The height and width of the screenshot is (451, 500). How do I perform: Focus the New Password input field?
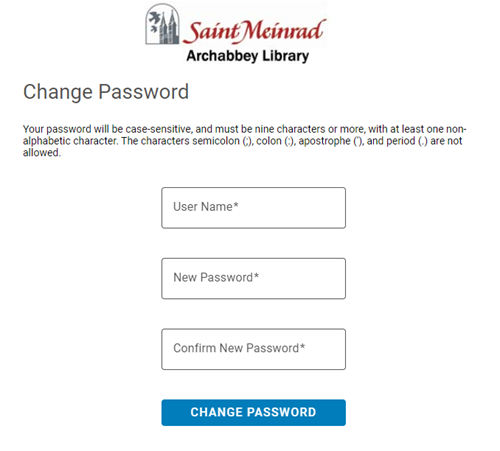click(x=254, y=278)
